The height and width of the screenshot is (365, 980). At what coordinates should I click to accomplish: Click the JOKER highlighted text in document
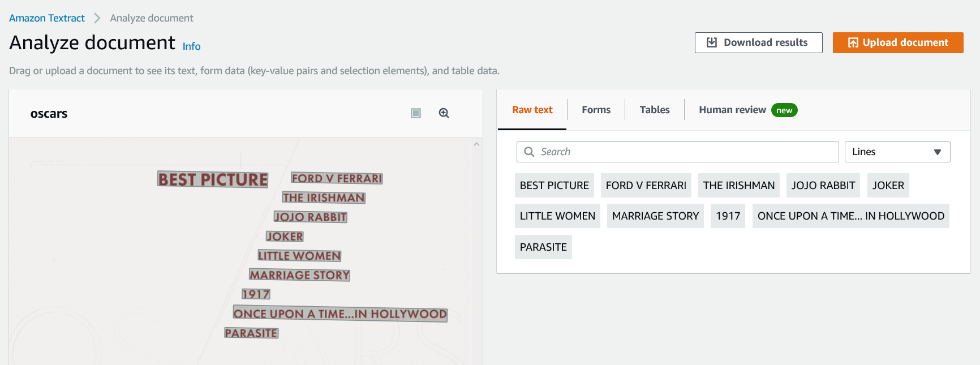pyautogui.click(x=285, y=237)
